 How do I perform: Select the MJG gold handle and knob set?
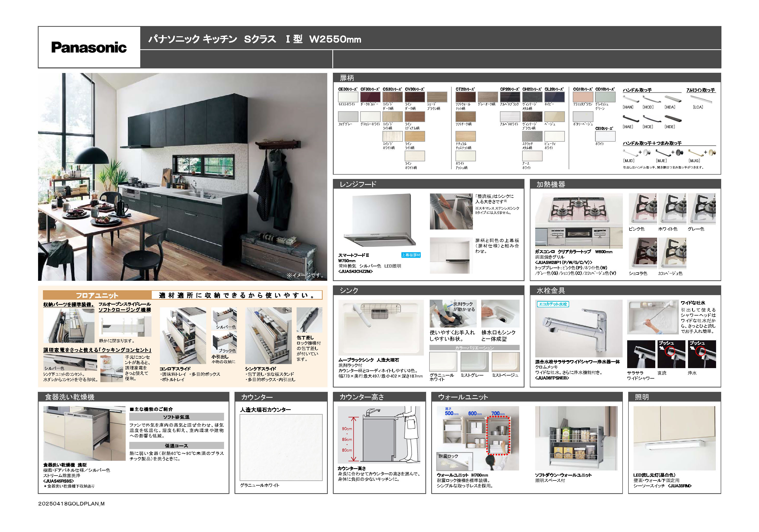point(702,153)
